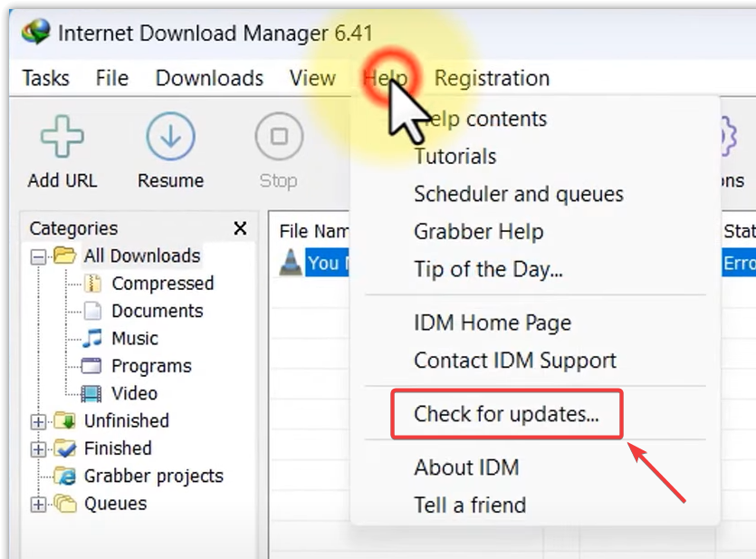Open the Registration menu

492,78
